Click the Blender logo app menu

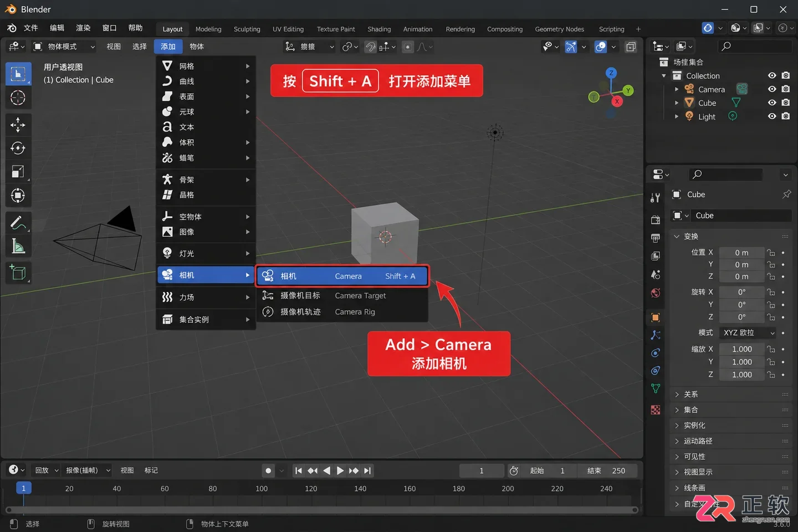(12, 28)
